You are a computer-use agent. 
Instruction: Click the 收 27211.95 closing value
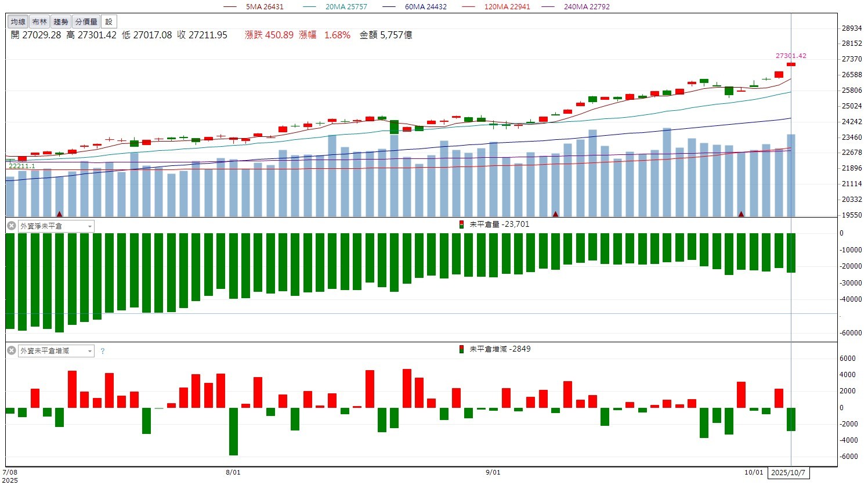click(x=202, y=35)
